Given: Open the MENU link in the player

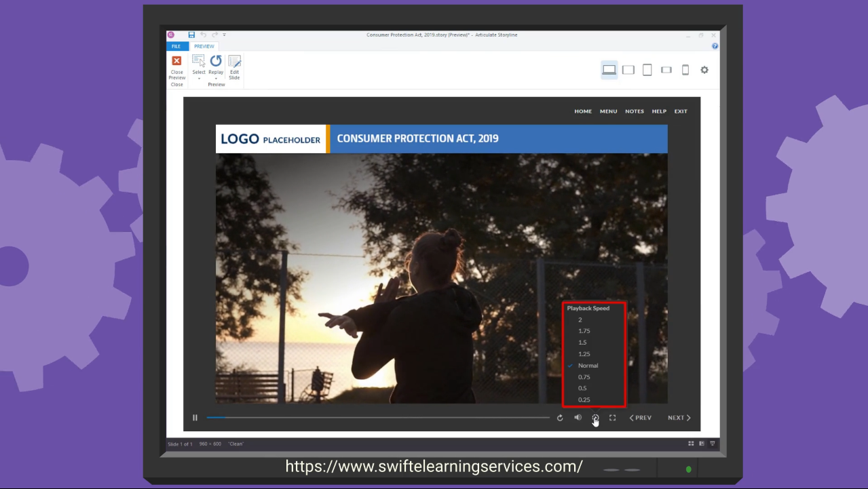Looking at the screenshot, I should (608, 111).
